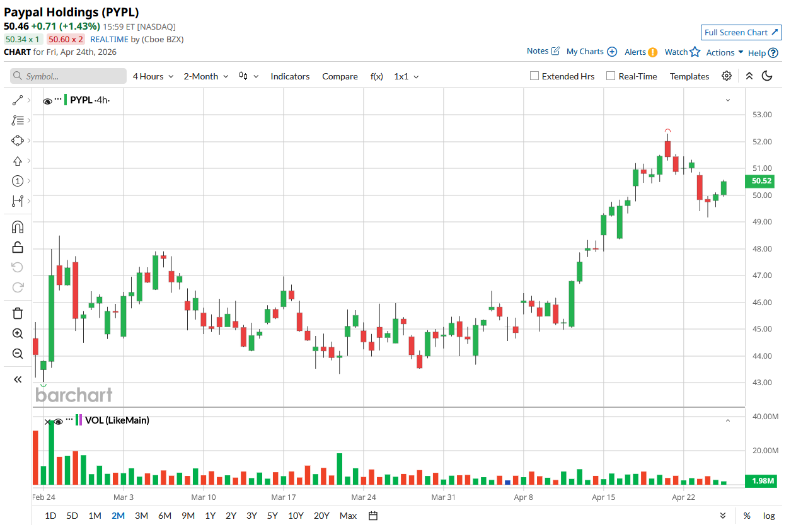
Task: Open the Actions dropdown menu
Action: tap(724, 52)
